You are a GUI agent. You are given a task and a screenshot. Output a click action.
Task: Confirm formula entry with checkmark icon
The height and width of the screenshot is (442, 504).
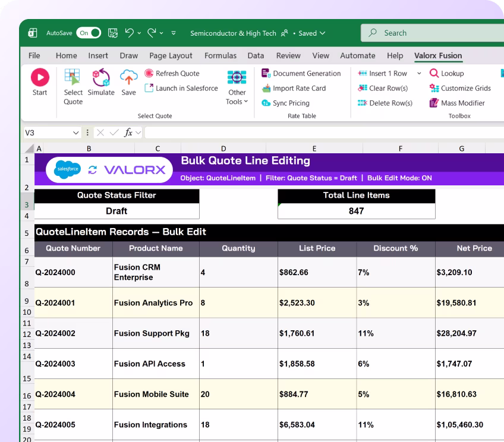[x=114, y=132]
